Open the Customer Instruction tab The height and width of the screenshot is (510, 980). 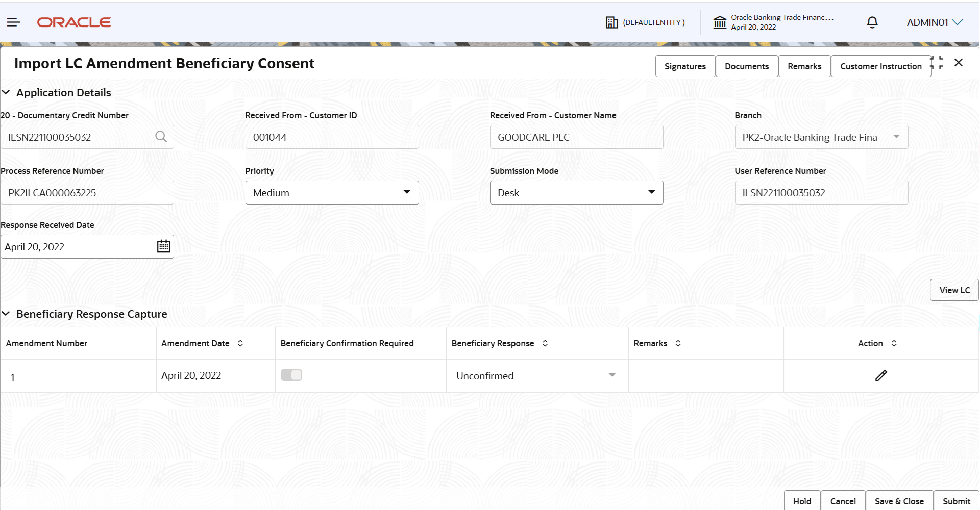(x=880, y=66)
